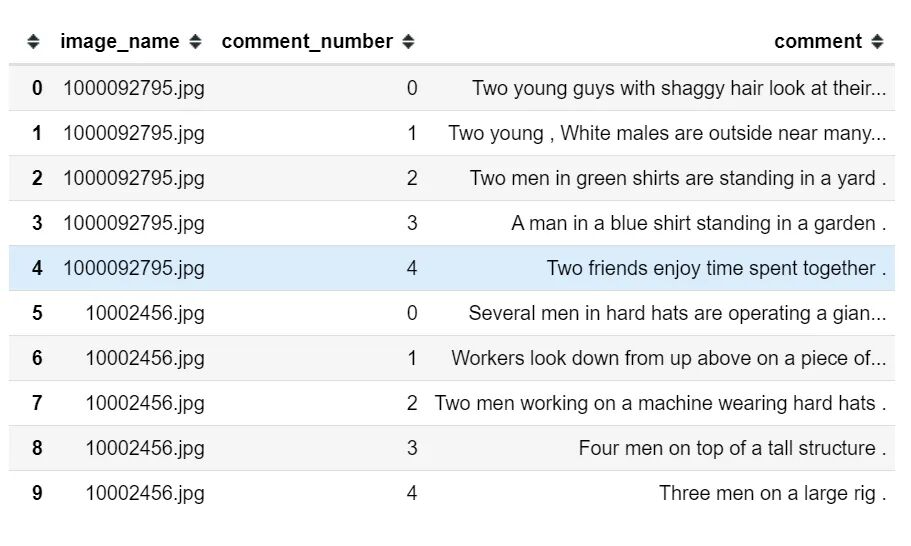Sort by image_name using its sort arrows
This screenshot has width=911, height=546.
click(x=195, y=42)
